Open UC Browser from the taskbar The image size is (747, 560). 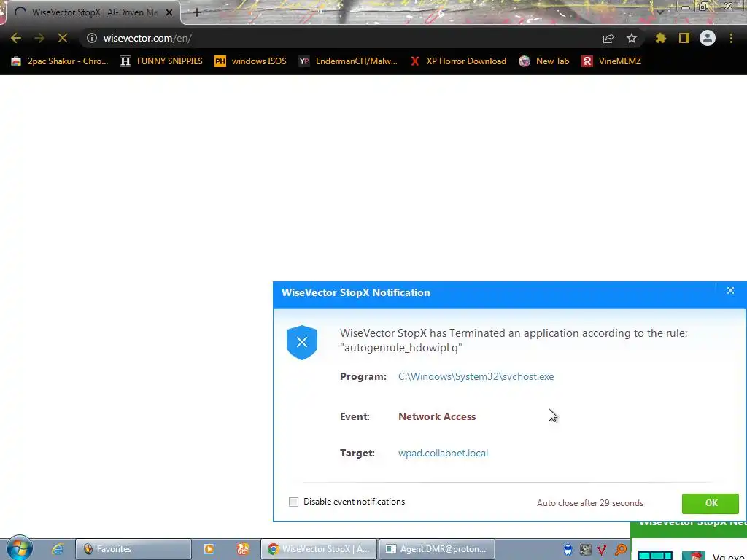pyautogui.click(x=243, y=549)
